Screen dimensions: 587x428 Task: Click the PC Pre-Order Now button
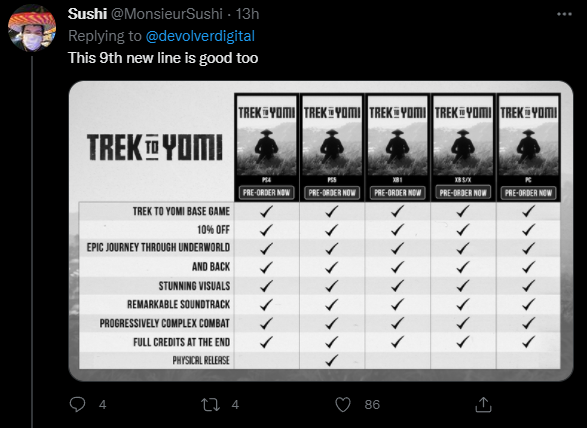pos(528,193)
